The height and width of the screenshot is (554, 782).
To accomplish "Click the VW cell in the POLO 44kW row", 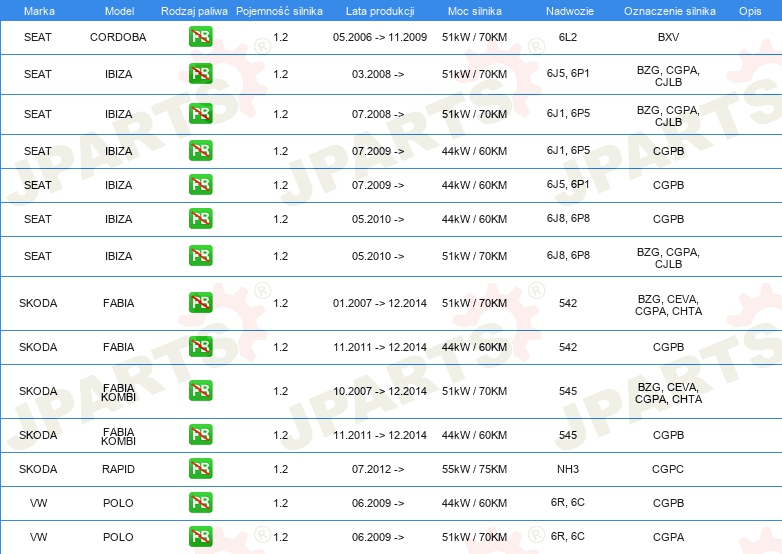I will click(38, 503).
